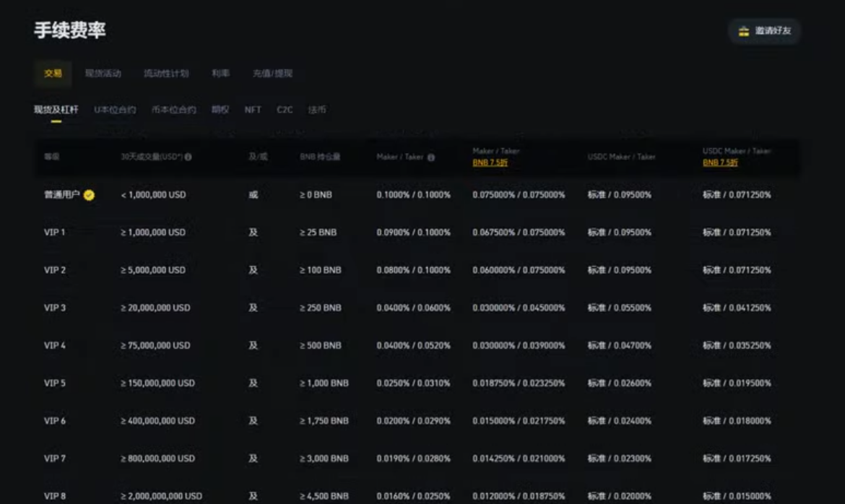Switch to the 现货活动 tab

click(103, 74)
